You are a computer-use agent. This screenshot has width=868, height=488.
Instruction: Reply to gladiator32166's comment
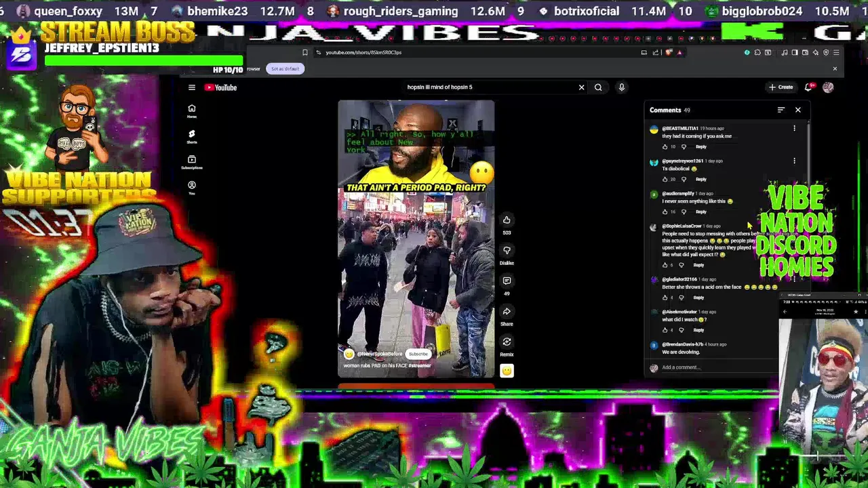pos(698,298)
